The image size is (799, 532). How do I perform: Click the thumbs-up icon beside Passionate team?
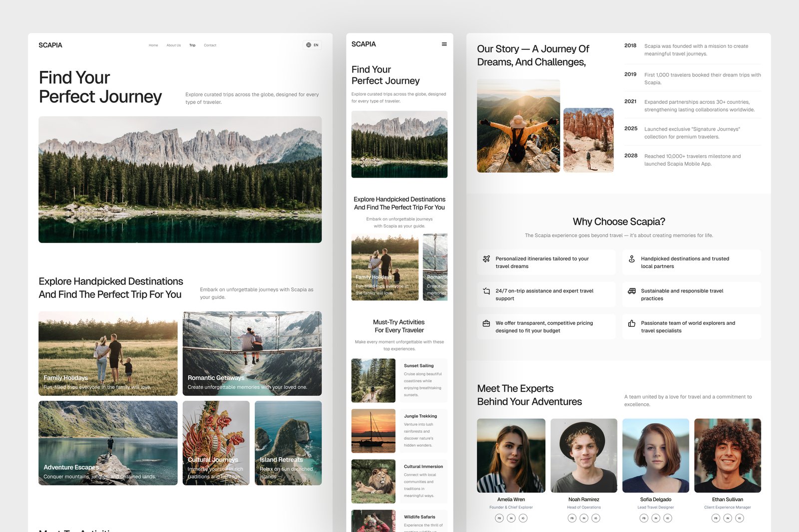pyautogui.click(x=632, y=323)
